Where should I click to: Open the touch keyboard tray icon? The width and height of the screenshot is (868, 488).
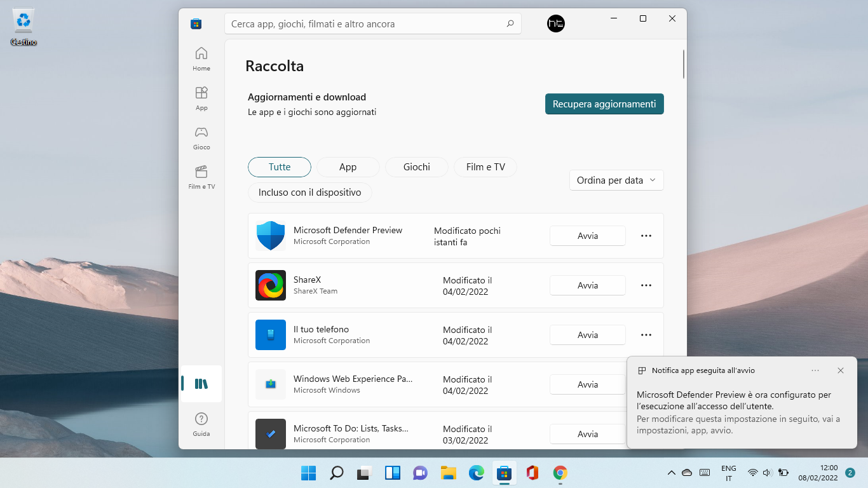point(705,473)
